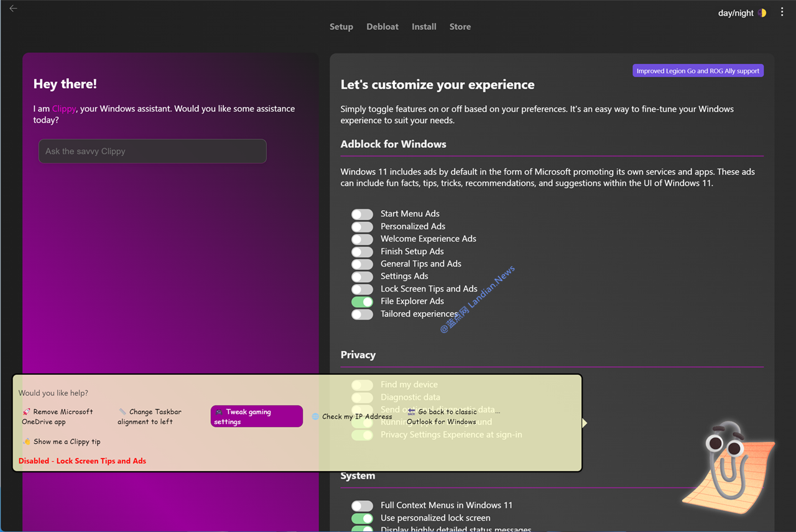The image size is (796, 532).
Task: Open the Debloat tab
Action: [x=382, y=27]
